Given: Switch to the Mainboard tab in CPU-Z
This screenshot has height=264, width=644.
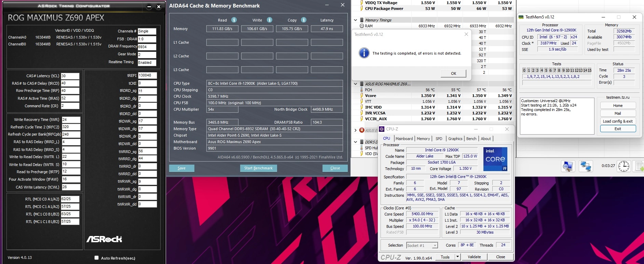Looking at the screenshot, I should (404, 139).
